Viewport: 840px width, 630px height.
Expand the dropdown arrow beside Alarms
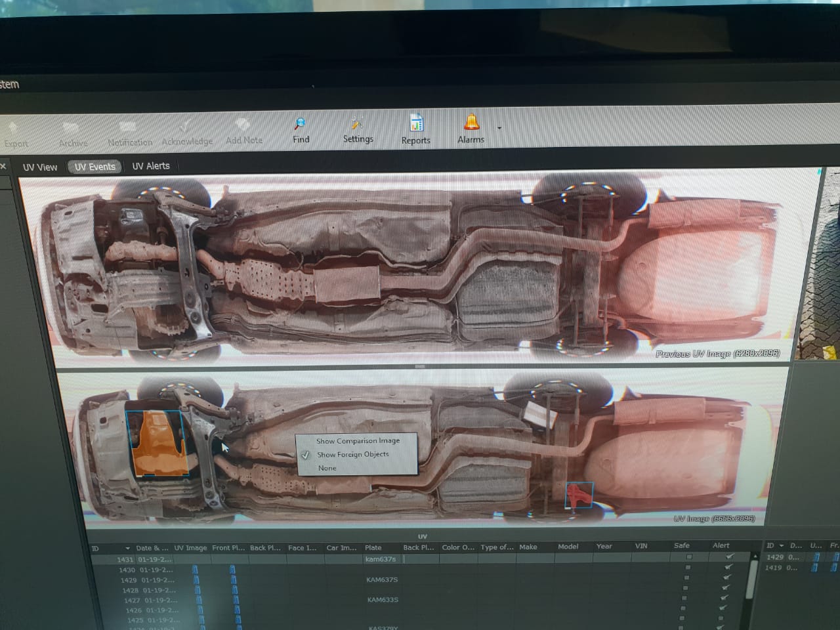[499, 128]
